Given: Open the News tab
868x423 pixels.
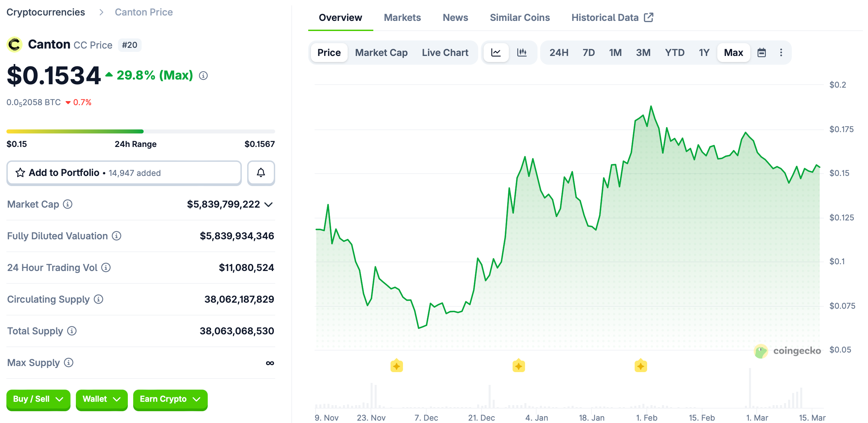Looking at the screenshot, I should 455,17.
